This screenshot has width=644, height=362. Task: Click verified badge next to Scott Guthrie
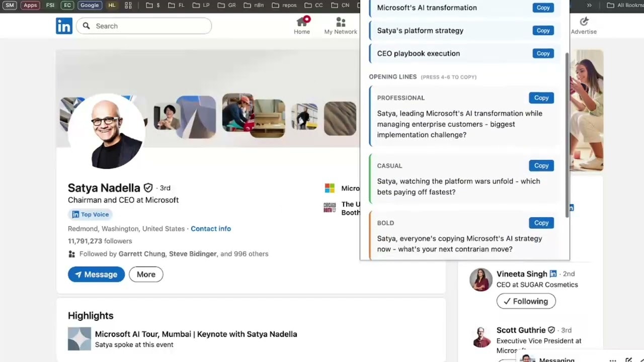pos(551,330)
